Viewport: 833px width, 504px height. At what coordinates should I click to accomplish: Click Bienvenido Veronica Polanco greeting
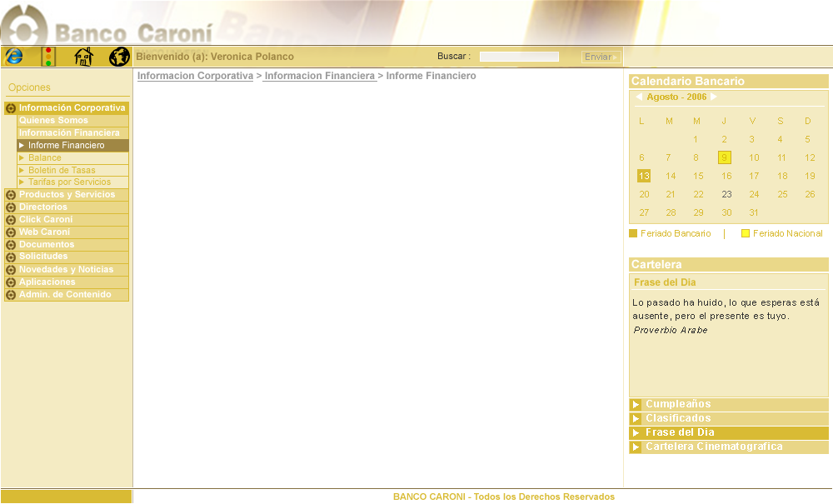[x=215, y=57]
